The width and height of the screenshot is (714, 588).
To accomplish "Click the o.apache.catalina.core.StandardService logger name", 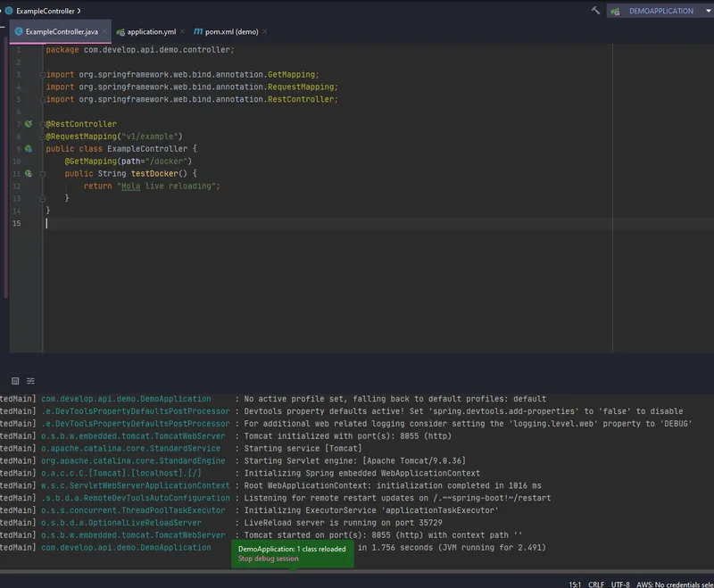I will (130, 449).
